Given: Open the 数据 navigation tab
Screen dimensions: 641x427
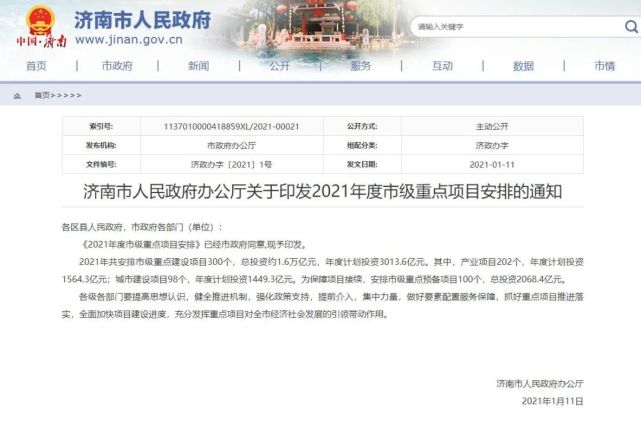Looking at the screenshot, I should (523, 66).
